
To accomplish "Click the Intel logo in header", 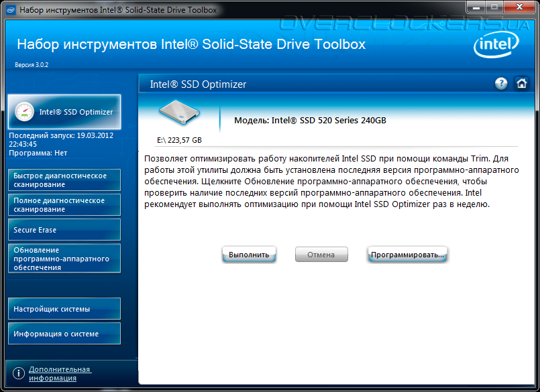I will click(x=496, y=44).
